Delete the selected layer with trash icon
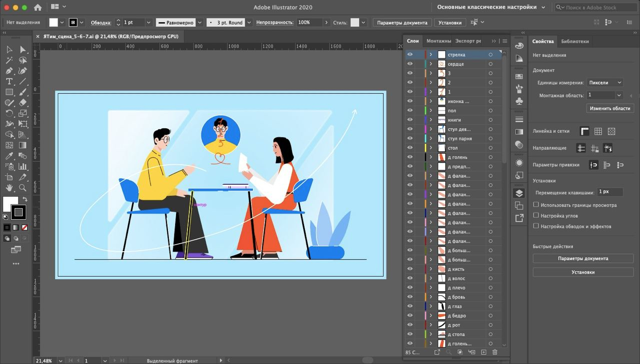Screen dimensions: 640x364 [x=495, y=353]
